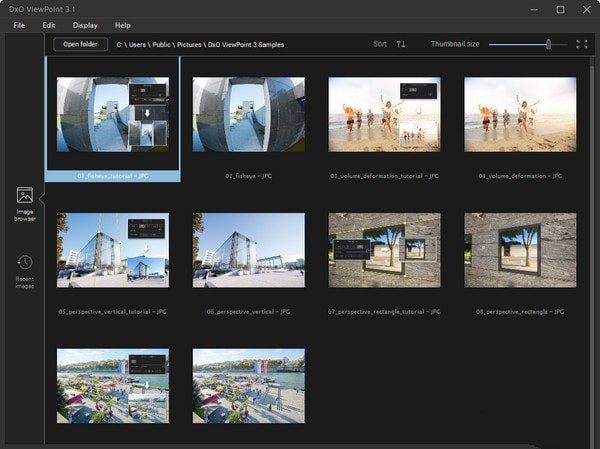Adjust the Thumbnail size slider handle
Viewport: 600px width, 449px height.
[548, 44]
